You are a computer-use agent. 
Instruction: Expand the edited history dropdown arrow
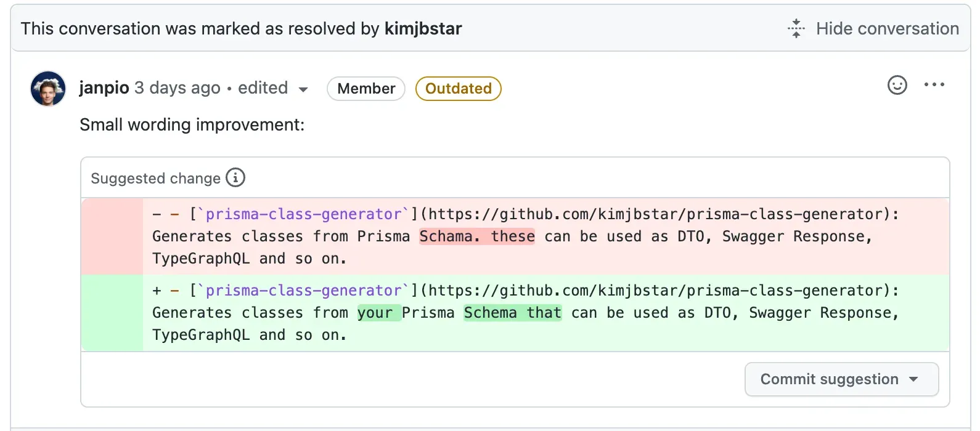pyautogui.click(x=303, y=90)
